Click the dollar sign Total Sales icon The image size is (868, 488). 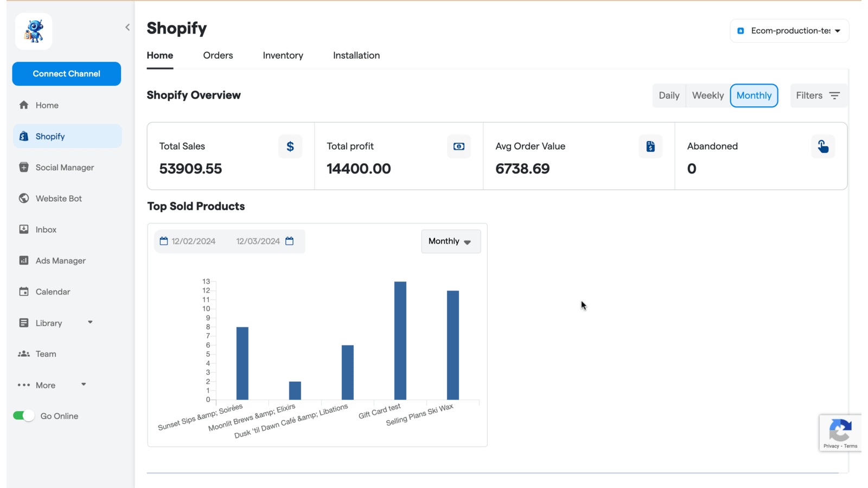click(x=290, y=146)
